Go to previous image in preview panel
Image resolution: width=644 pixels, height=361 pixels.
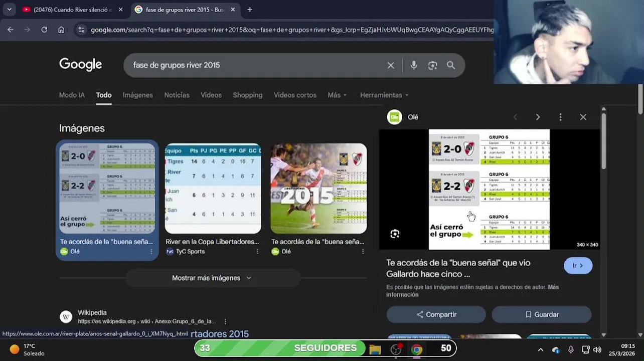point(515,117)
